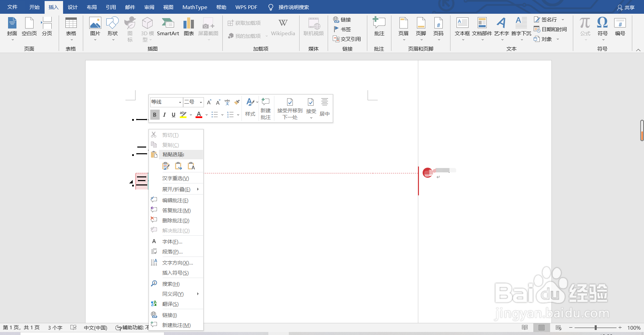Toggle italic in the mini toolbar

(x=164, y=115)
